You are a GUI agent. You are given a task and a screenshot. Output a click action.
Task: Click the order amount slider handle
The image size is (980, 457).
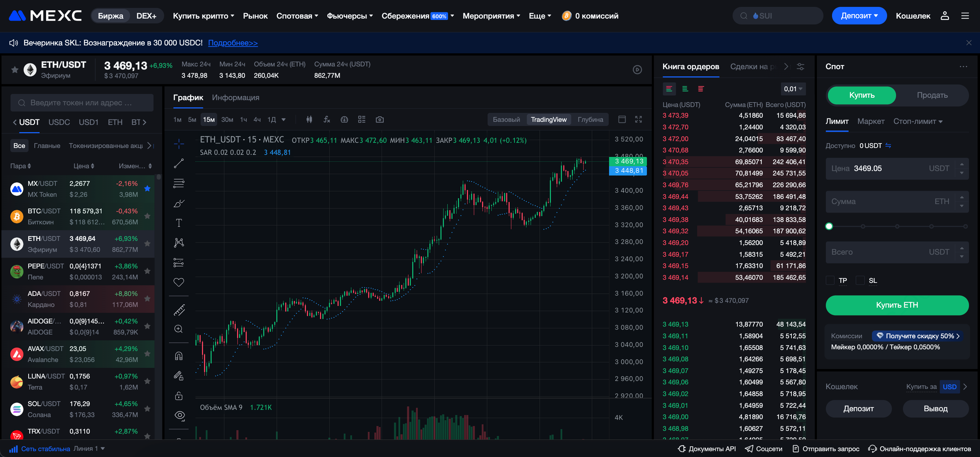tap(829, 226)
